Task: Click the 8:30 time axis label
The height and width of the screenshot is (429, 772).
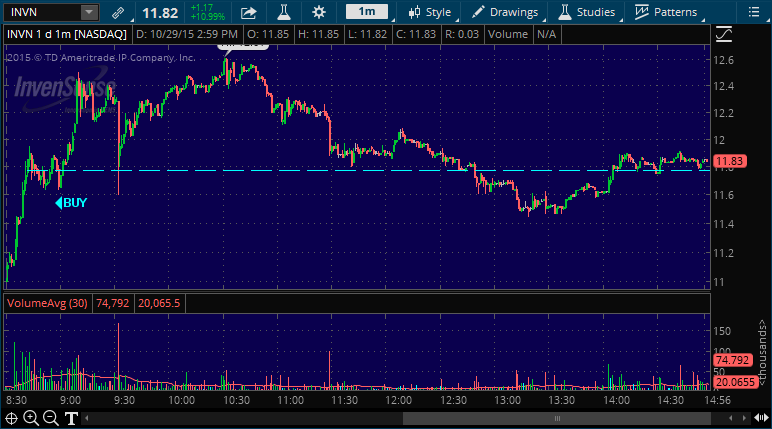Action: coord(17,400)
